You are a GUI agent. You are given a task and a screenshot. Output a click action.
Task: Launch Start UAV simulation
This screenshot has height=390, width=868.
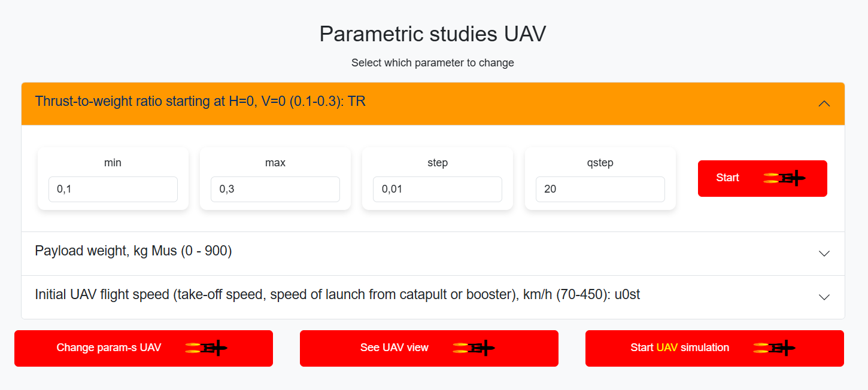coord(715,348)
